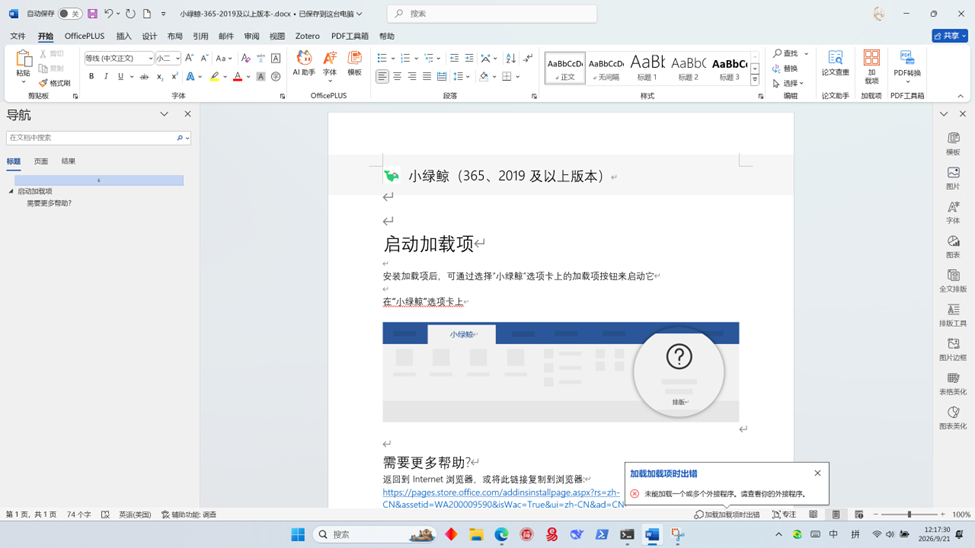The height and width of the screenshot is (548, 975).
Task: Open the 共享 share dropdown
Action: pos(950,36)
